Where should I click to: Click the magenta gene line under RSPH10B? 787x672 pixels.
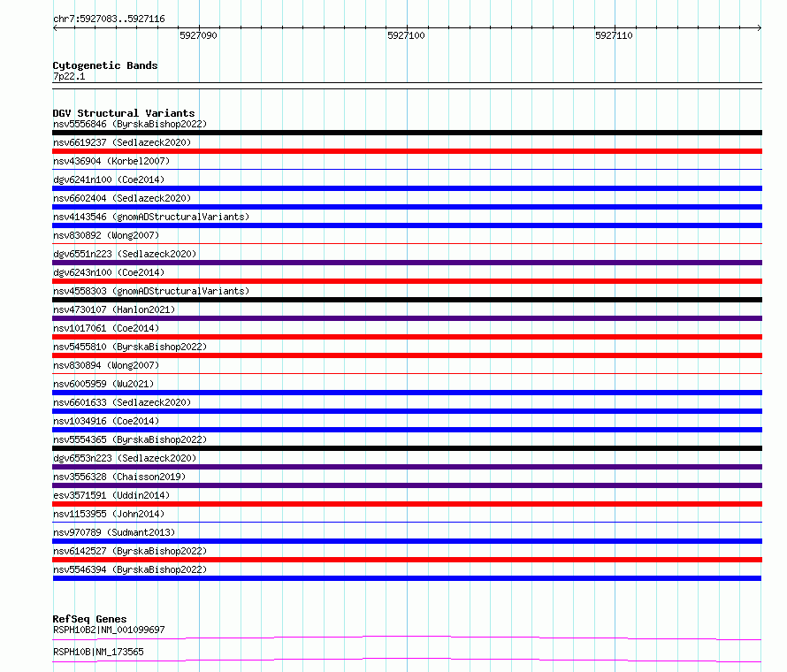407,660
